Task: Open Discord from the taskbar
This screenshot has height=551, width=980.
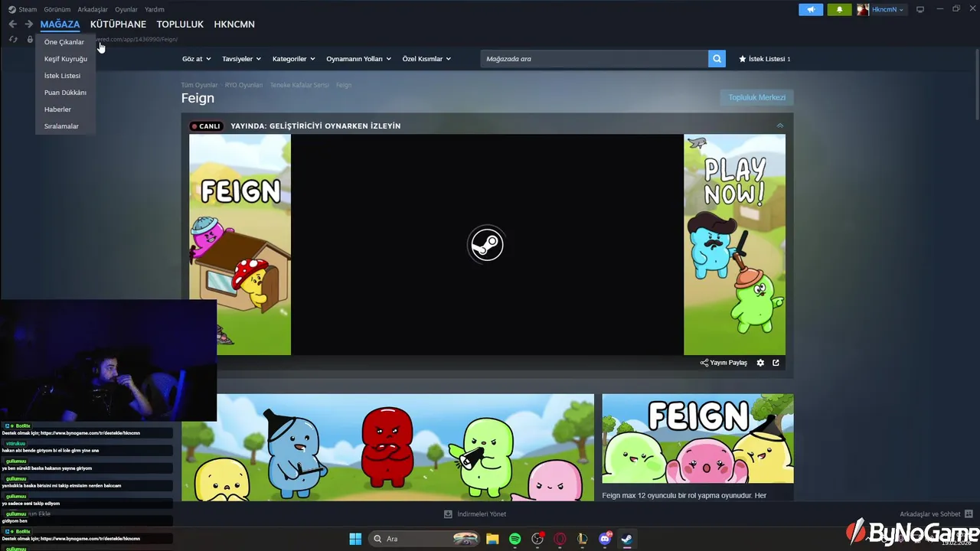Action: pyautogui.click(x=605, y=539)
